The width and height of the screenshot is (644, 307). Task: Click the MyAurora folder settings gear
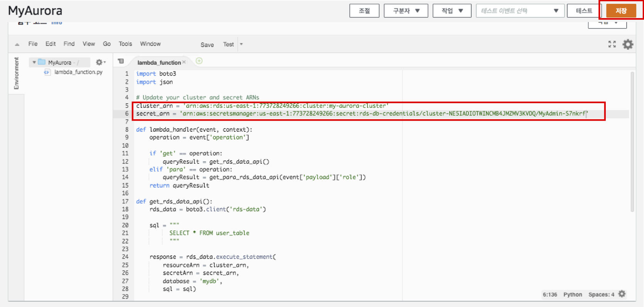[100, 62]
